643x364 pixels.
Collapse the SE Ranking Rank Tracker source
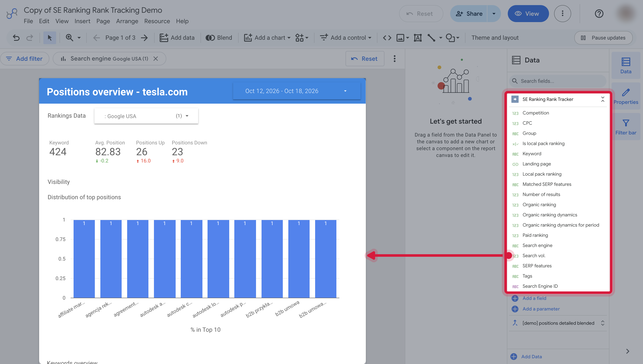603,99
